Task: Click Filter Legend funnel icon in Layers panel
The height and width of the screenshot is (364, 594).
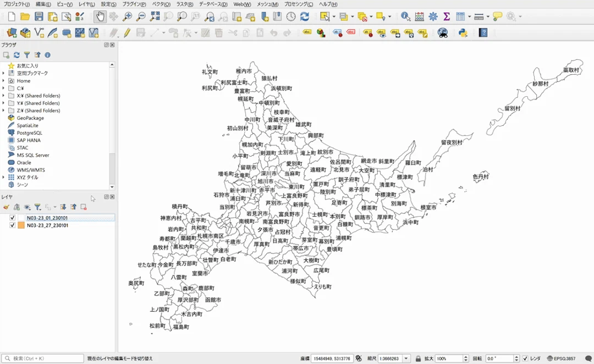Action: click(37, 207)
